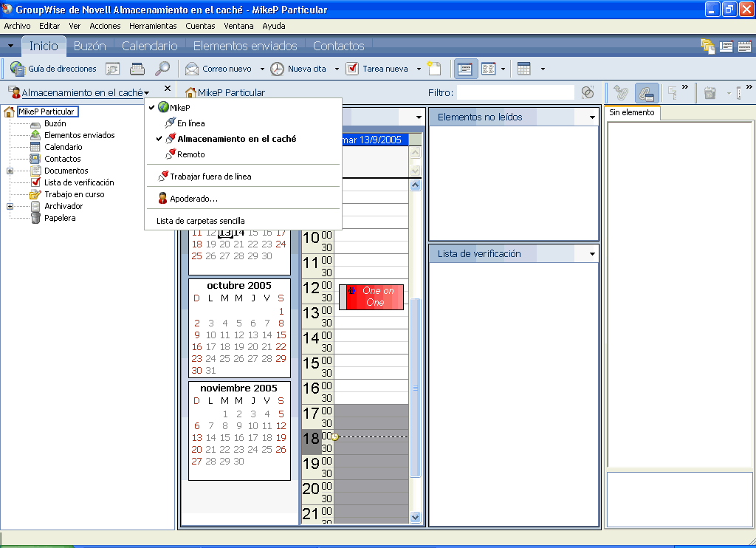756x548 pixels.
Task: Create a new mail with Correo nuevo
Action: pyautogui.click(x=219, y=69)
